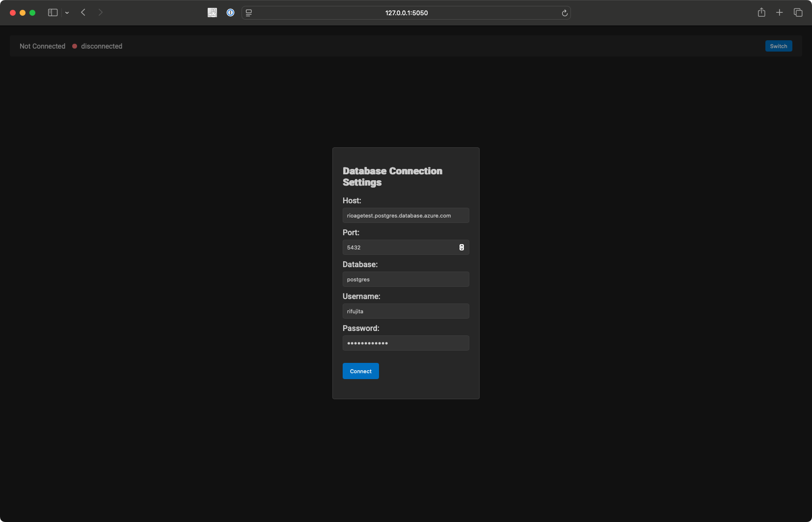Click the Host input field

[x=406, y=216]
